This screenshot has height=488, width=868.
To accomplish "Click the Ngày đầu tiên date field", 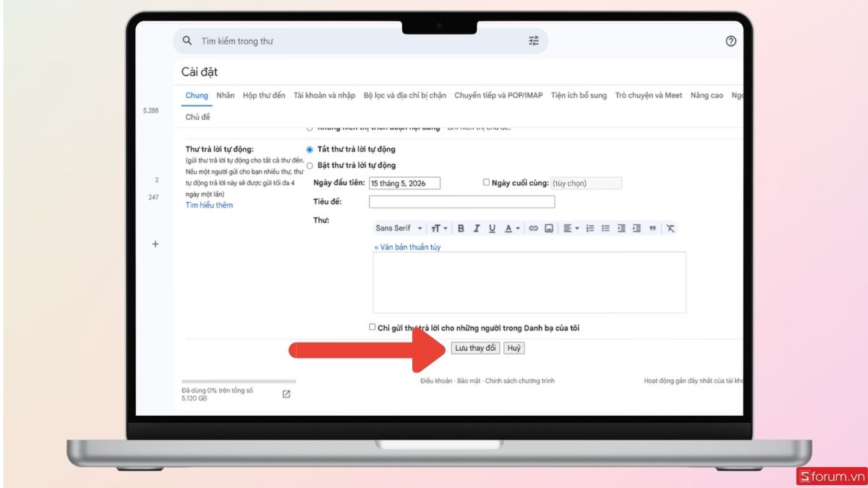I will [404, 184].
